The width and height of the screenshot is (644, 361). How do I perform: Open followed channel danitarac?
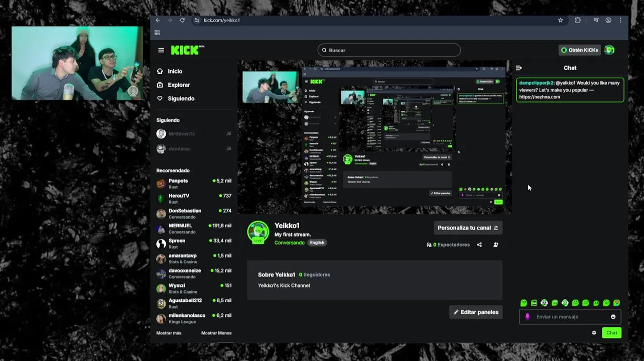(x=194, y=148)
